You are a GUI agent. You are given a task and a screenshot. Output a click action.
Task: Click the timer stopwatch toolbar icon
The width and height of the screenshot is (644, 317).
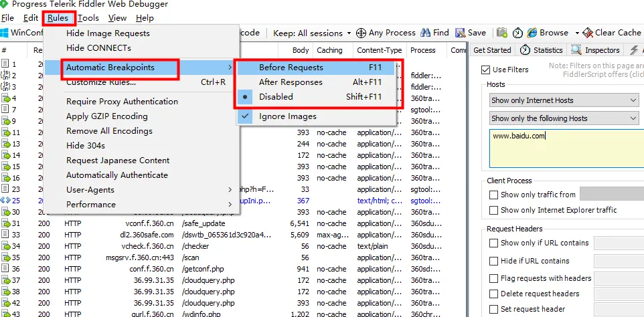pyautogui.click(x=517, y=33)
